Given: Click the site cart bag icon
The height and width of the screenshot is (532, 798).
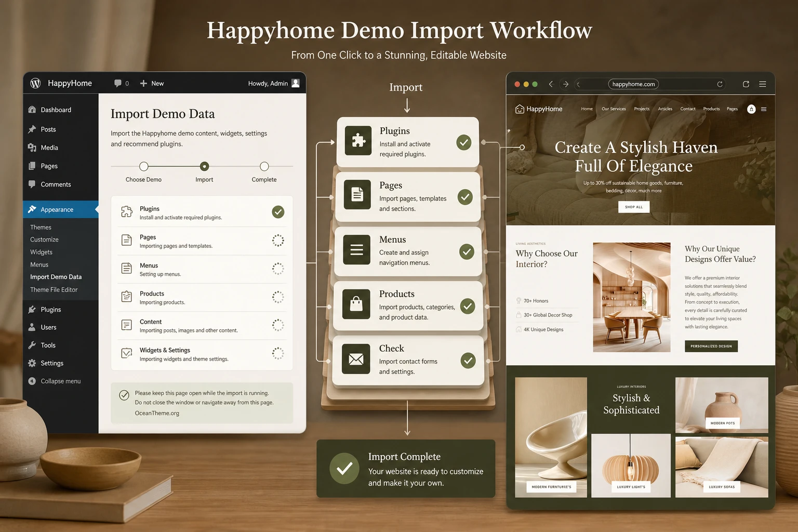Looking at the screenshot, I should tap(751, 109).
